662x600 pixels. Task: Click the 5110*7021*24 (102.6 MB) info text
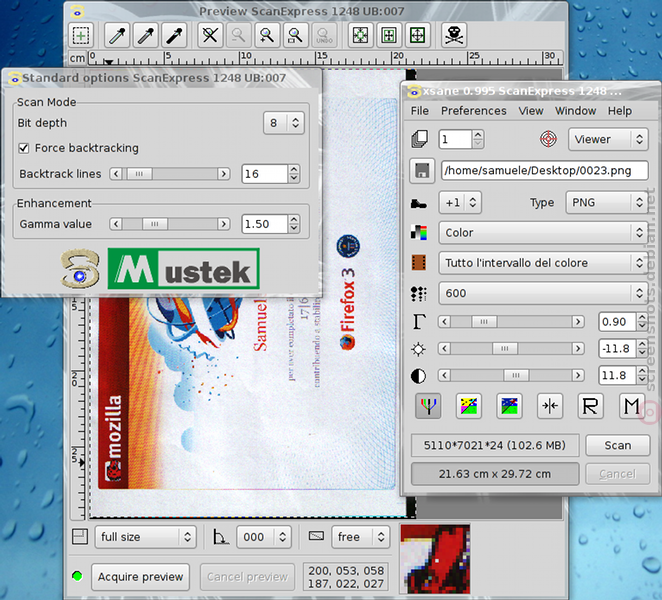495,445
